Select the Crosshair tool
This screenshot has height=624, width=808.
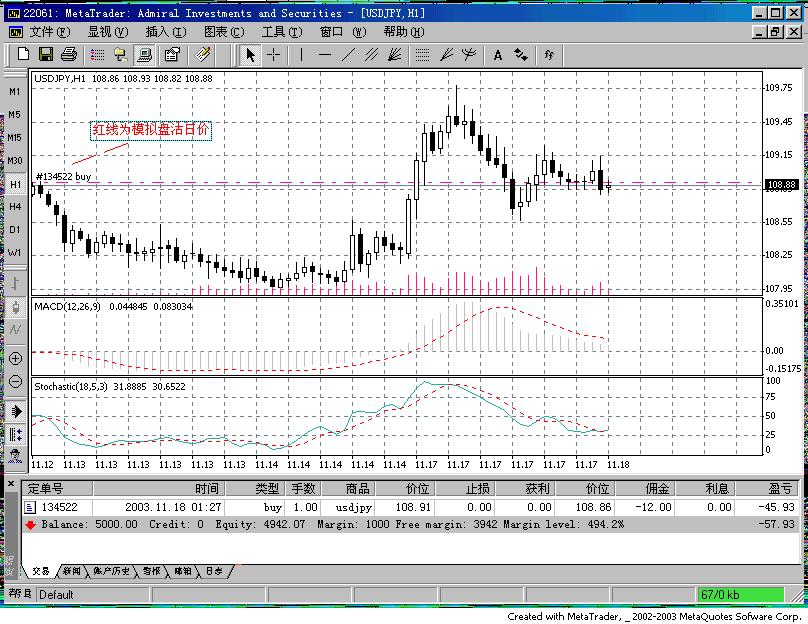273,56
